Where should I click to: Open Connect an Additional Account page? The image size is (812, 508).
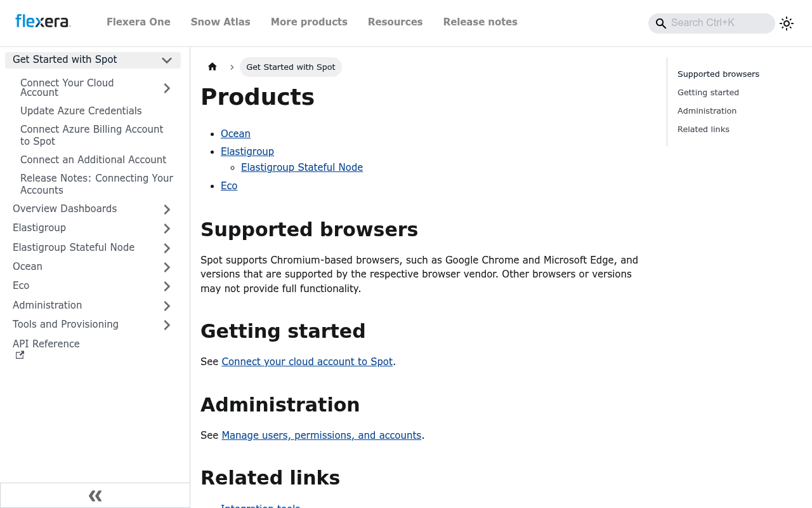(x=93, y=160)
